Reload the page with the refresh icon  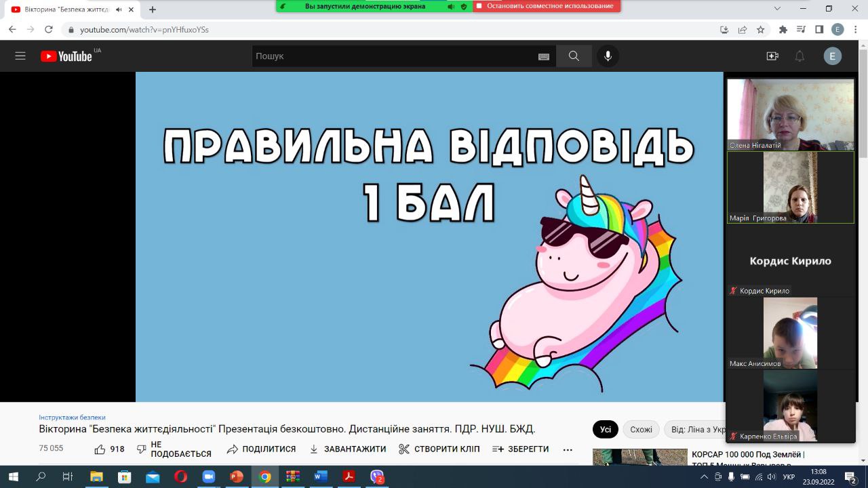coord(48,30)
